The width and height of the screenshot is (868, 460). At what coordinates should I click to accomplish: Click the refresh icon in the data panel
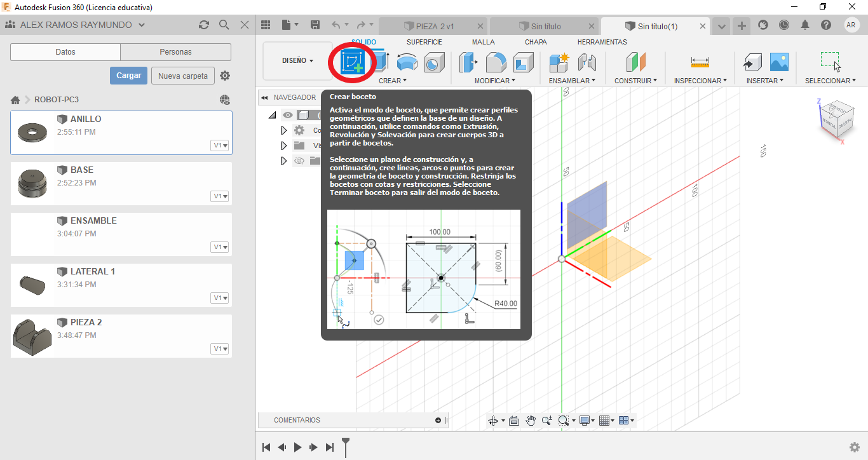click(203, 25)
